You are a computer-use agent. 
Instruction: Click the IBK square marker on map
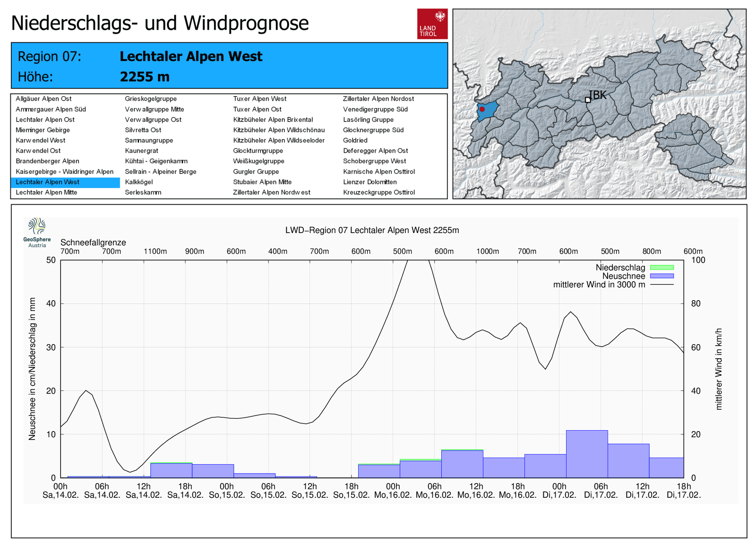tap(588, 100)
